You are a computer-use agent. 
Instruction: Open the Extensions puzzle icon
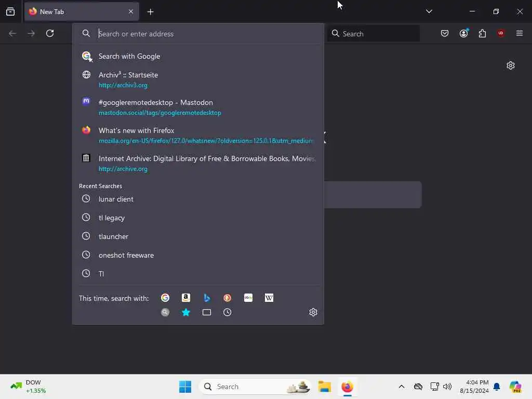482,33
